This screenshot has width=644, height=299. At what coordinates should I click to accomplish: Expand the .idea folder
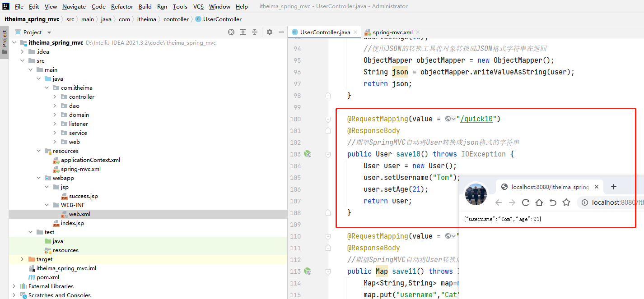(23, 52)
